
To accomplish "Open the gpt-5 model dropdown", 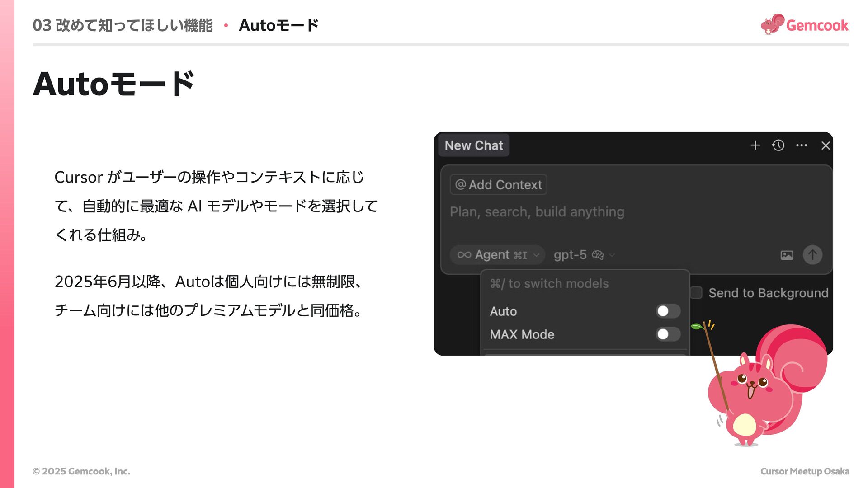I will click(584, 255).
